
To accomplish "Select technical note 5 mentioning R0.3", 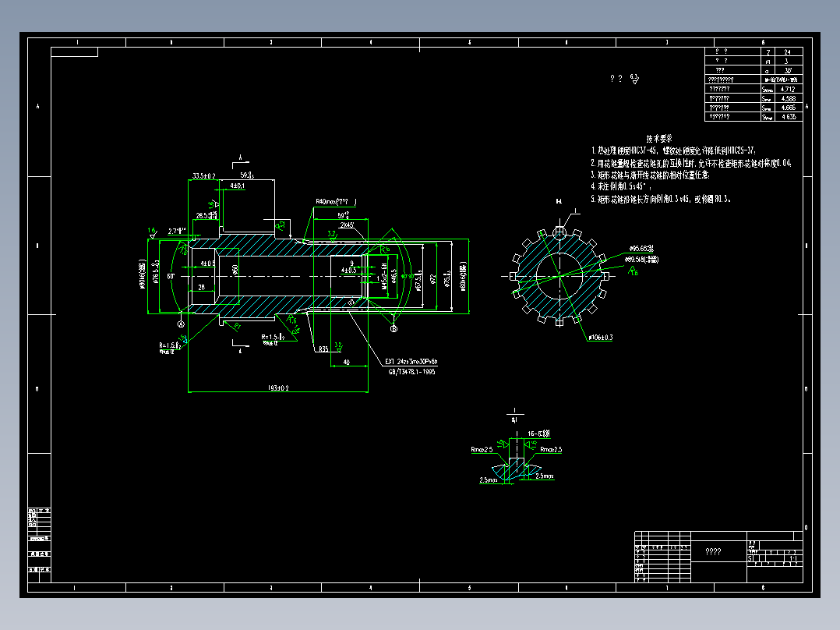I will (661, 199).
